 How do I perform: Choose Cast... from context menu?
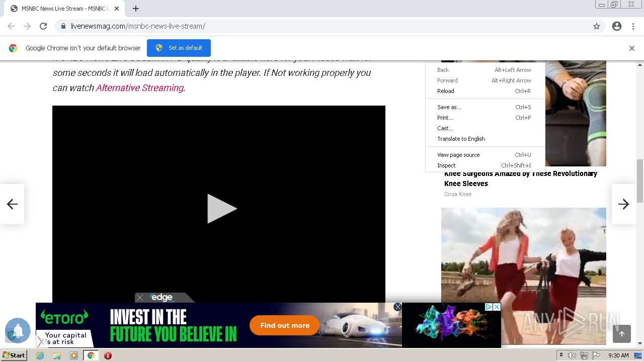click(x=485, y=128)
